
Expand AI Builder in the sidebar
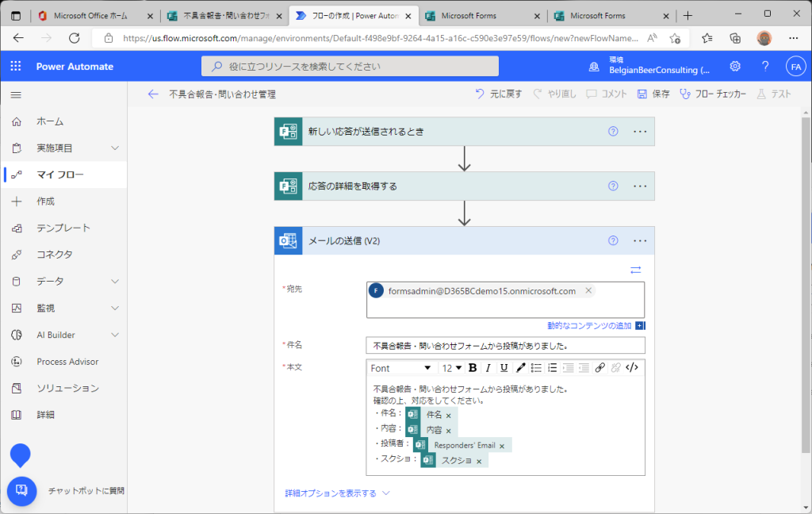[x=115, y=335]
